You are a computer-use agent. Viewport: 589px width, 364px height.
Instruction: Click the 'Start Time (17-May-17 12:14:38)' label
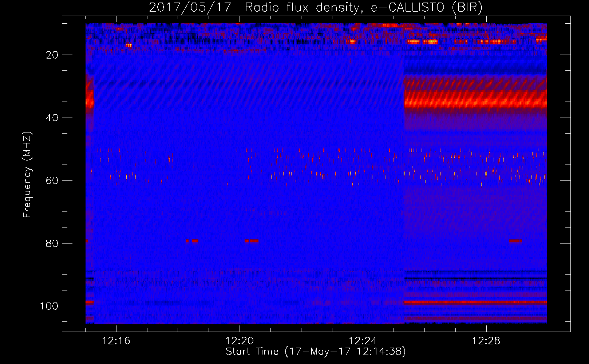click(316, 352)
